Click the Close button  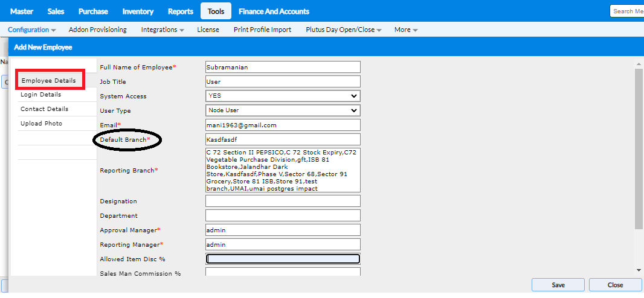[615, 285]
